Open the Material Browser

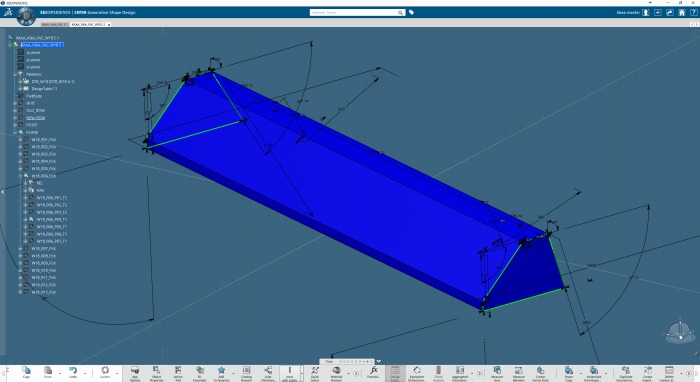336,372
